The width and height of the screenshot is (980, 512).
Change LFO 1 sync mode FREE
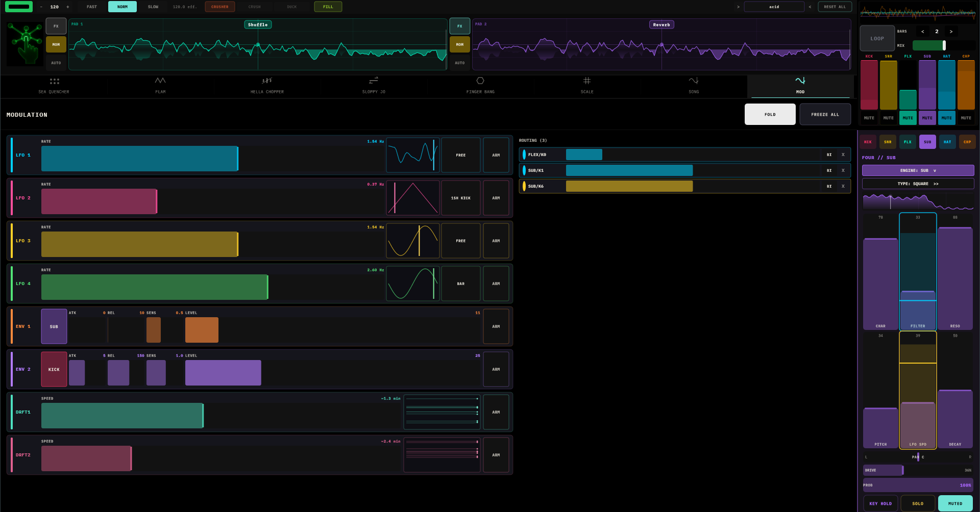tap(460, 155)
